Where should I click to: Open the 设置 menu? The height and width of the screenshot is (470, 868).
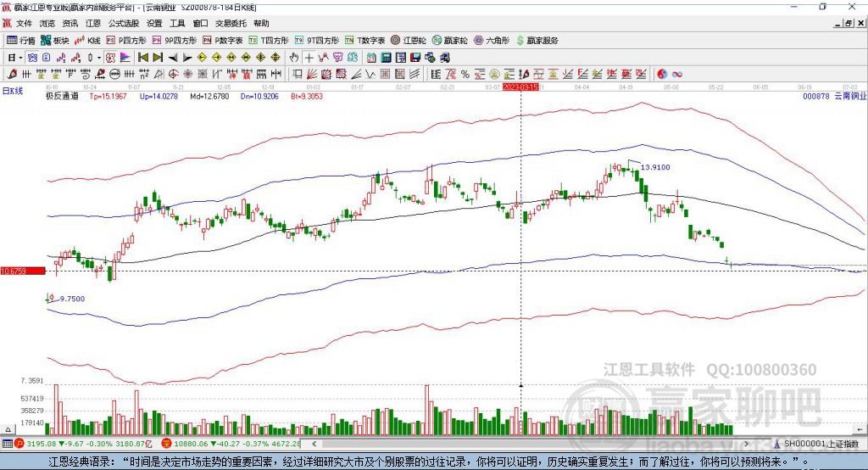pyautogui.click(x=154, y=23)
